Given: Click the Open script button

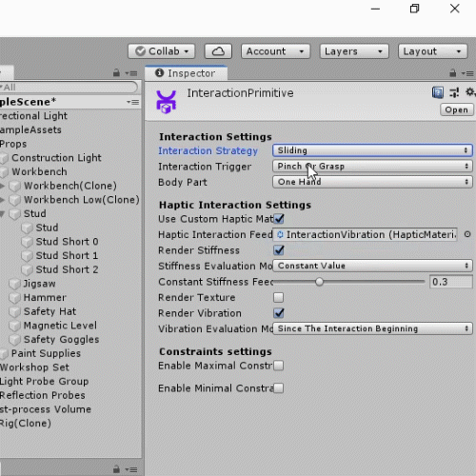Looking at the screenshot, I should [457, 109].
